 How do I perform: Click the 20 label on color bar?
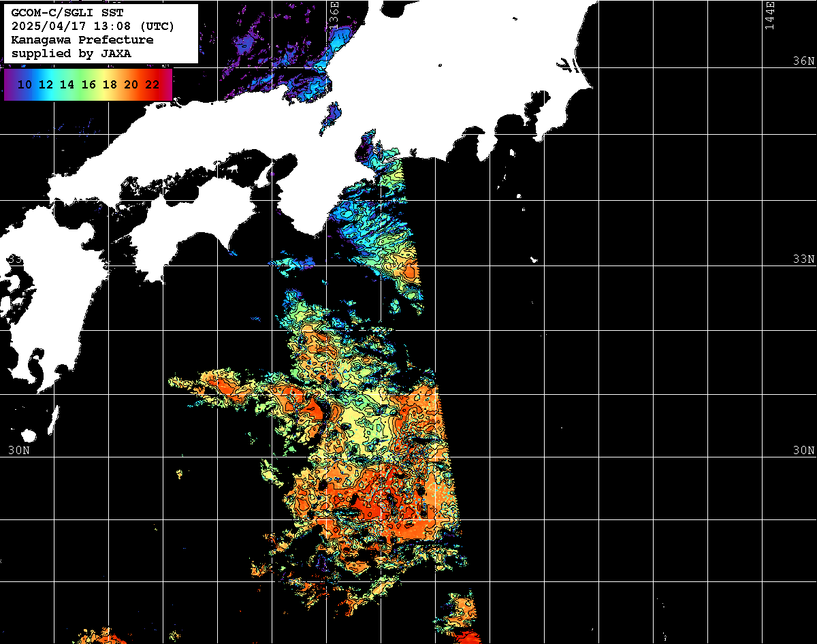[131, 84]
